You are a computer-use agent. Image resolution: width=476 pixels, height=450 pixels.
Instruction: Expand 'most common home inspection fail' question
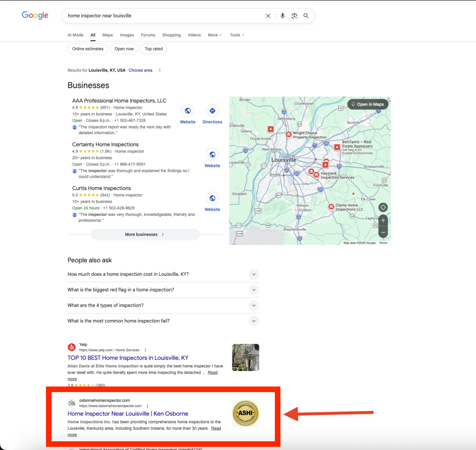253,321
